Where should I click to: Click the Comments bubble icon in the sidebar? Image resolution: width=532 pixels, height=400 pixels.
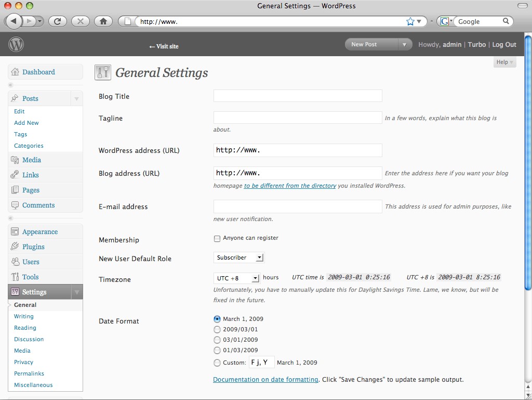[x=15, y=205]
